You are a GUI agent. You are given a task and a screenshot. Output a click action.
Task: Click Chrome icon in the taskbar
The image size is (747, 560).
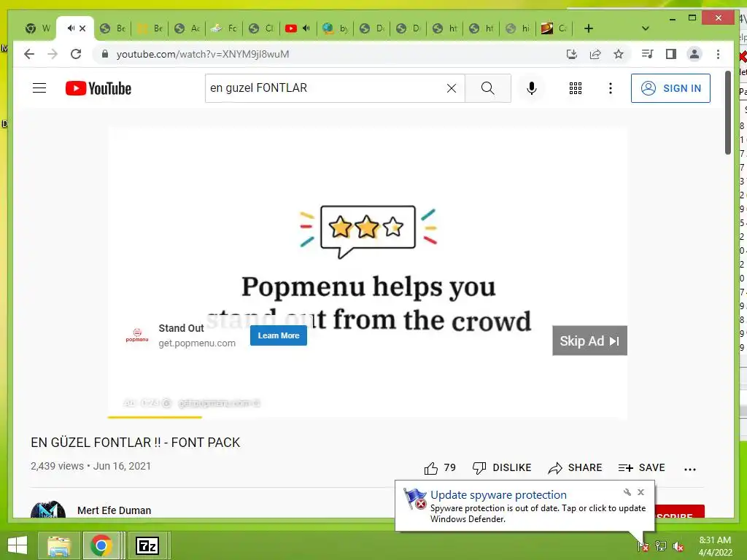coord(101,545)
